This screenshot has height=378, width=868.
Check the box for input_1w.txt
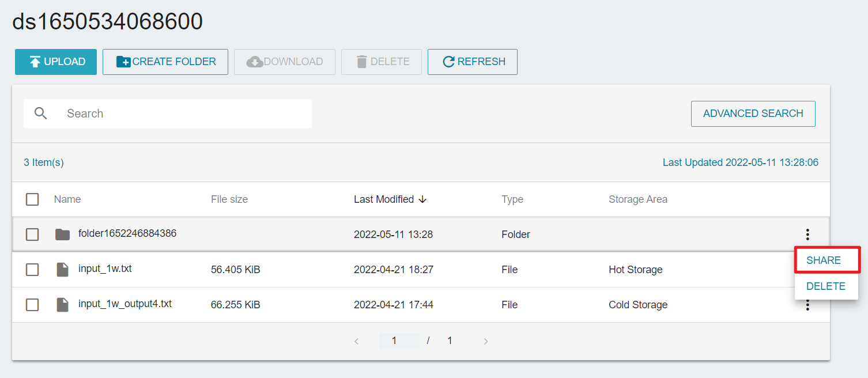point(32,270)
